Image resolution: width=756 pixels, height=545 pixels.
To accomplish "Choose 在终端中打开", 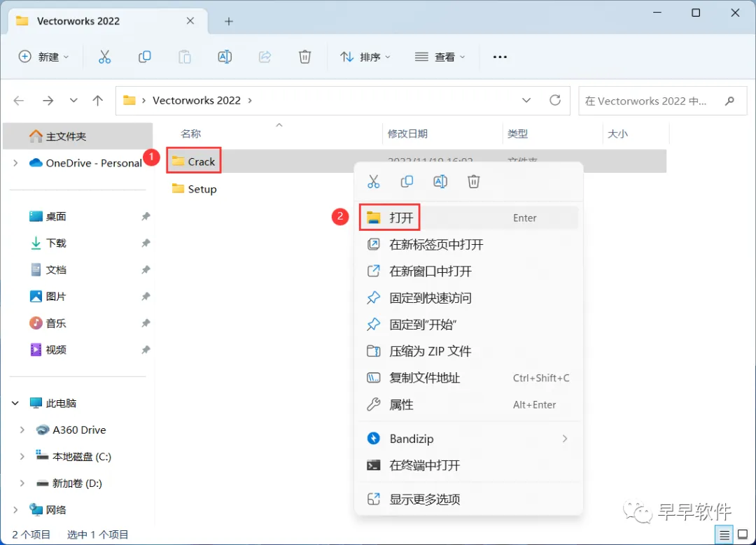I will (468, 465).
